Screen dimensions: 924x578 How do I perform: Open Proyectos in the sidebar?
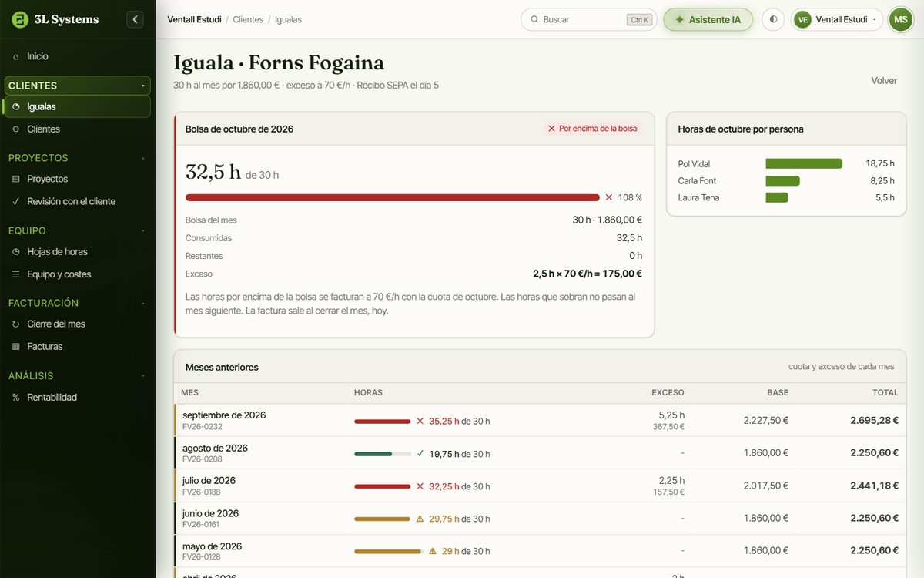78,179
